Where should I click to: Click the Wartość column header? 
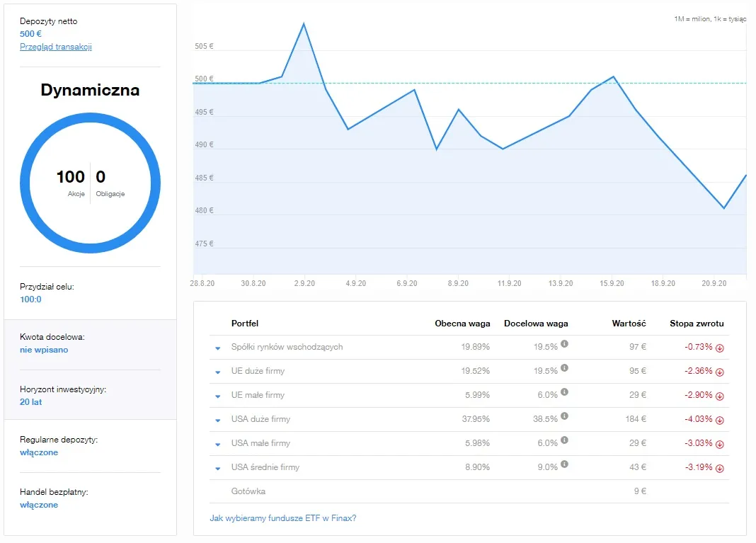click(x=629, y=324)
